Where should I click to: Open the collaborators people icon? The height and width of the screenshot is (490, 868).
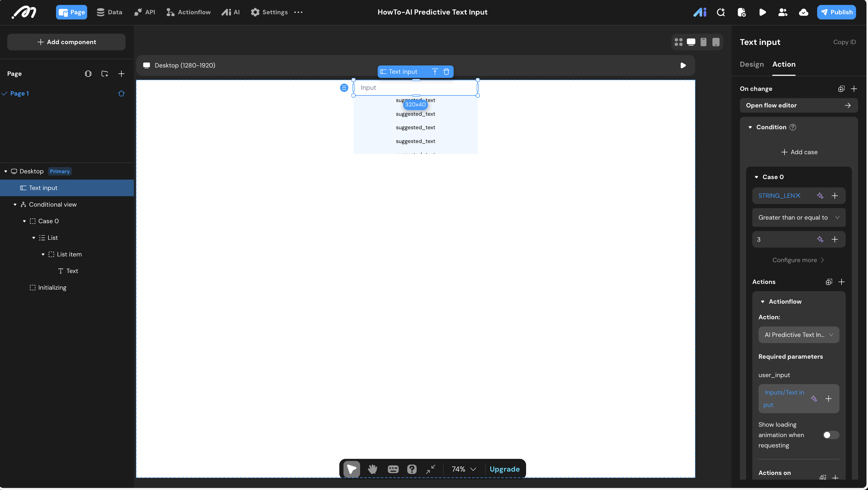coord(783,12)
